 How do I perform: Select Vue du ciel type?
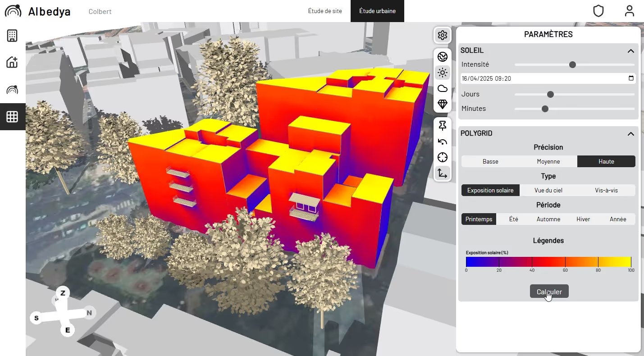point(548,190)
